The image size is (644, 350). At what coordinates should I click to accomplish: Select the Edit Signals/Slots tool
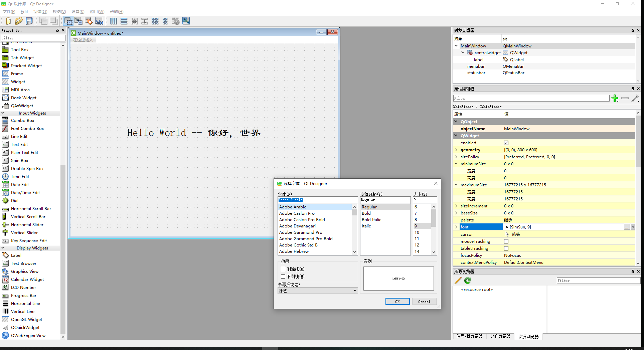(78, 21)
